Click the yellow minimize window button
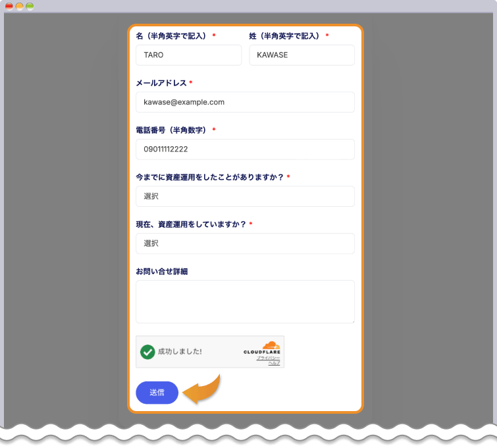This screenshot has width=497, height=448. [19, 7]
